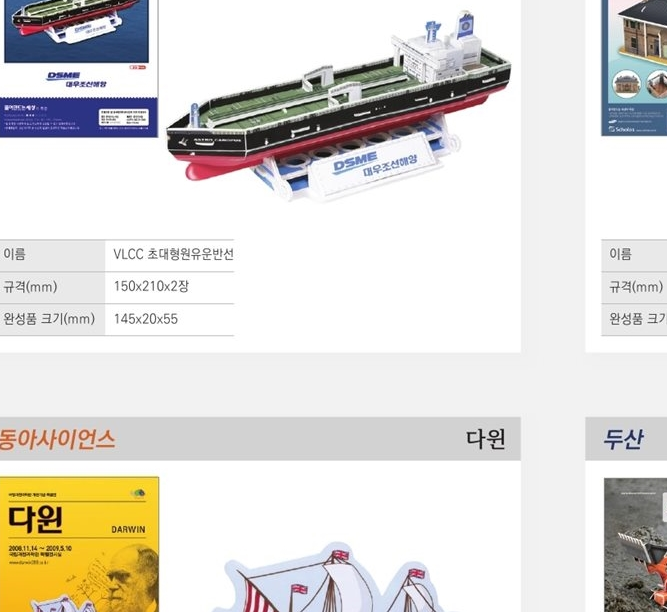Screen dimensions: 667x612
Task: Open the house model package thumbnail
Action: tap(634, 68)
